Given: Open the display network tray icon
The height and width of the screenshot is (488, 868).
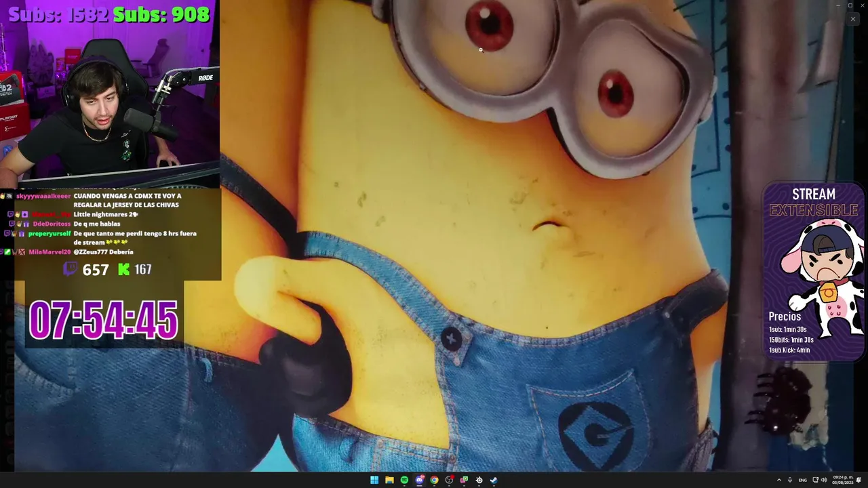Looking at the screenshot, I should [816, 480].
